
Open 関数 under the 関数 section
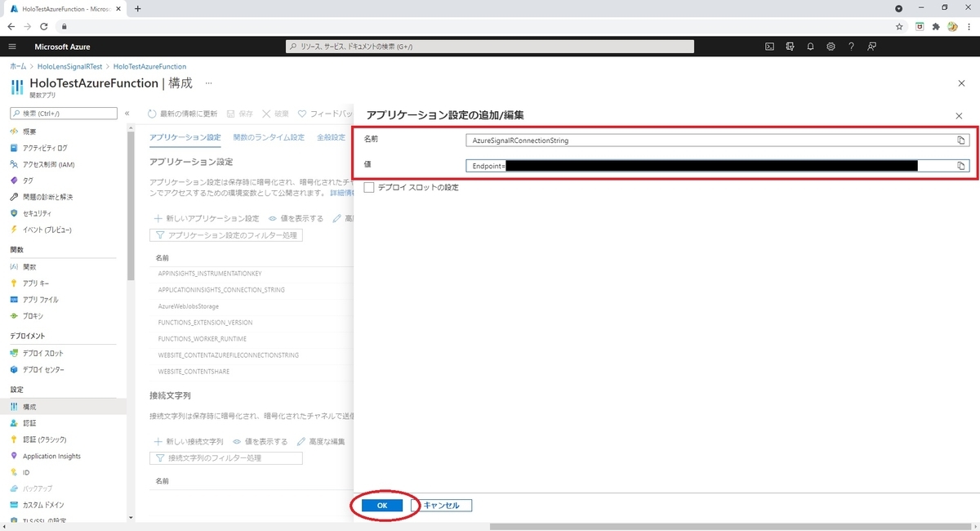tap(29, 267)
